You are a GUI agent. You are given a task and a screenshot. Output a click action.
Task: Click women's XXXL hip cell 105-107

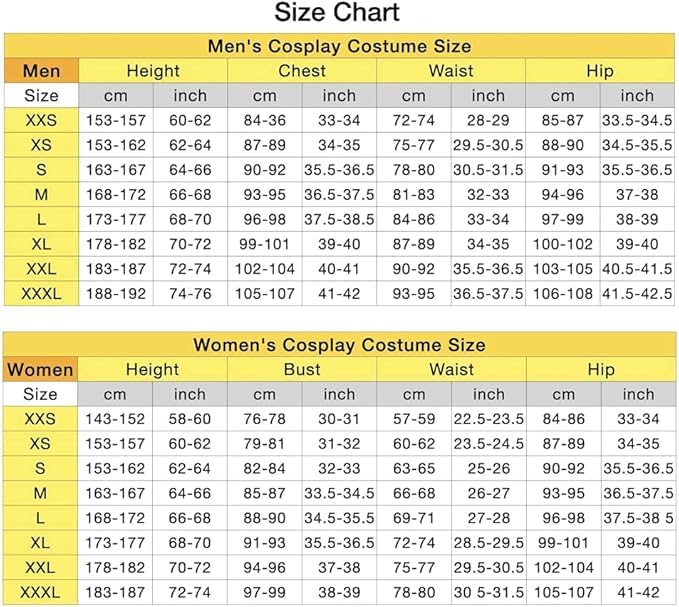click(563, 593)
